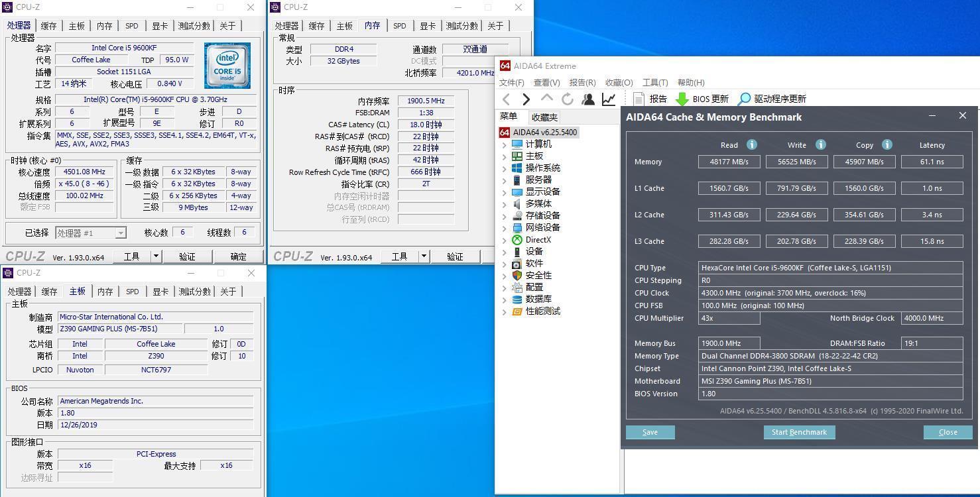This screenshot has width=980, height=497.
Task: Click the 报告 report toolbar button
Action: [650, 99]
